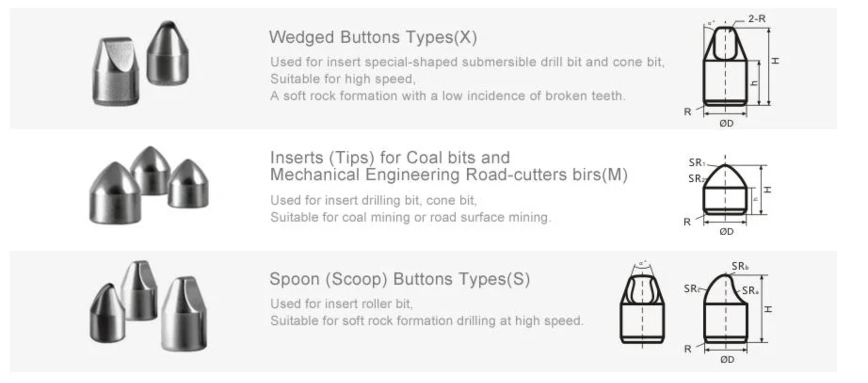This screenshot has width=868, height=383.
Task: View the coal bit inserts product photo
Action: tap(149, 185)
